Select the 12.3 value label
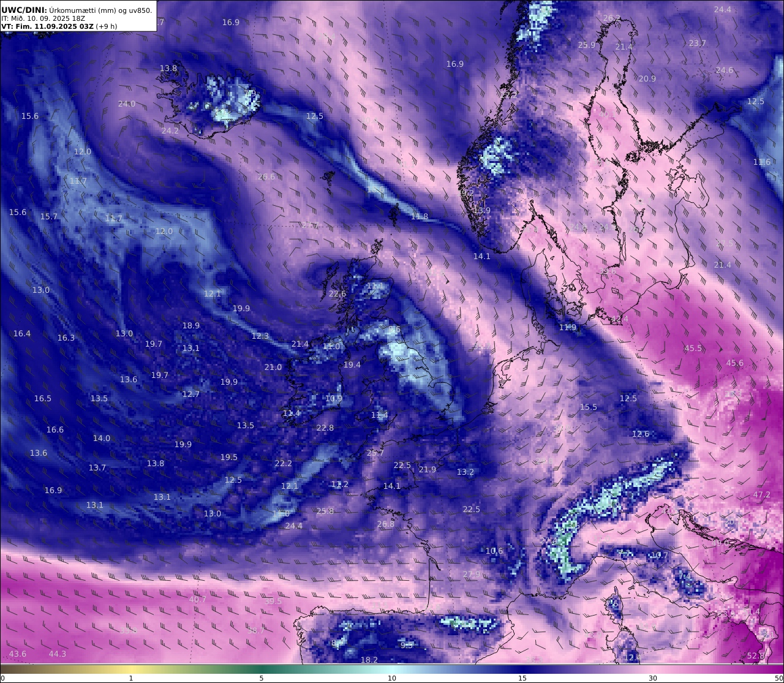 [x=260, y=336]
